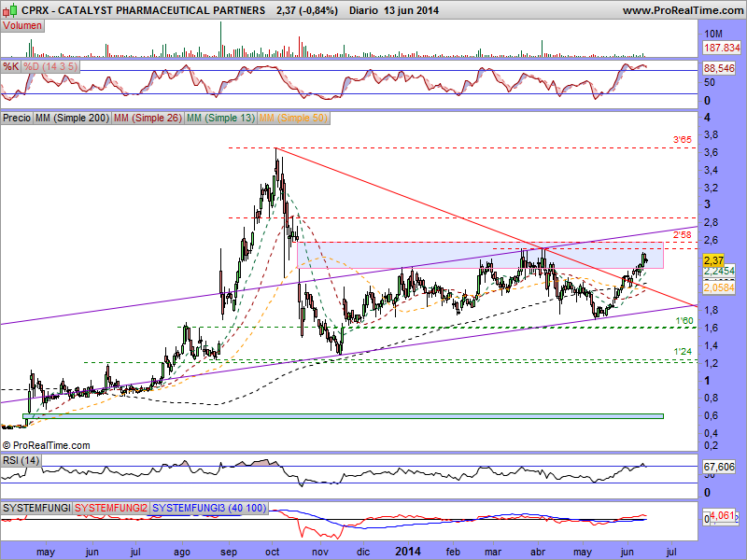Viewport: 747px width, 560px height.
Task: Open the Volumen indicator label
Action: pos(22,26)
